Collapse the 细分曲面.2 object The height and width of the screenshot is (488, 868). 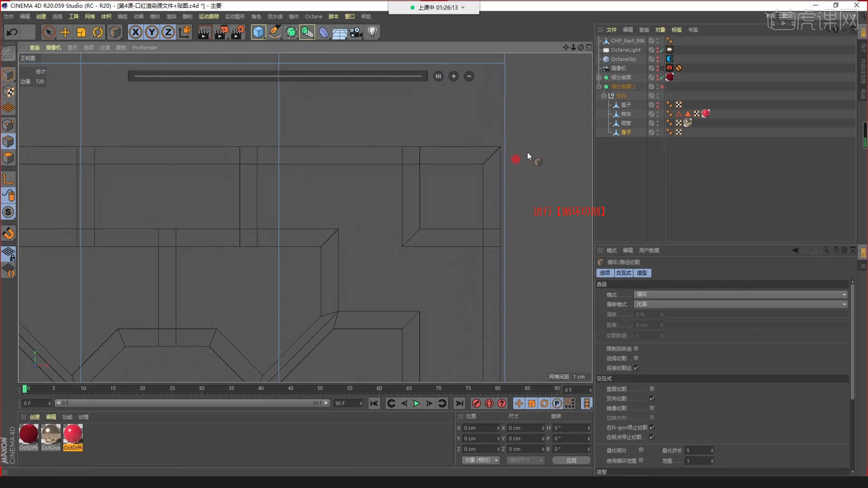pos(599,87)
